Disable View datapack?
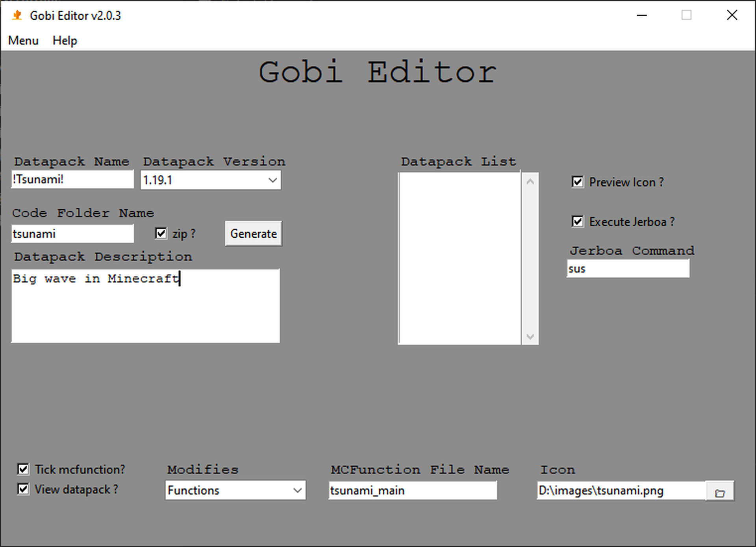Image resolution: width=756 pixels, height=547 pixels. click(x=23, y=489)
